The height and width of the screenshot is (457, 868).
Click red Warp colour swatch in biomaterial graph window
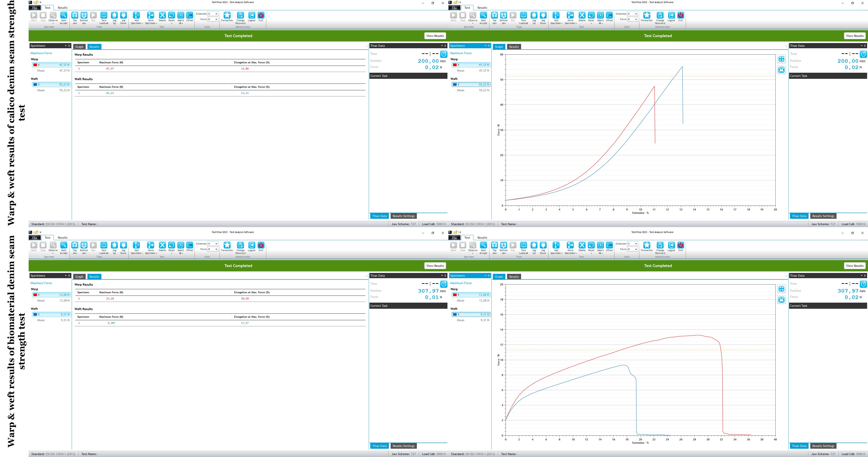[455, 295]
